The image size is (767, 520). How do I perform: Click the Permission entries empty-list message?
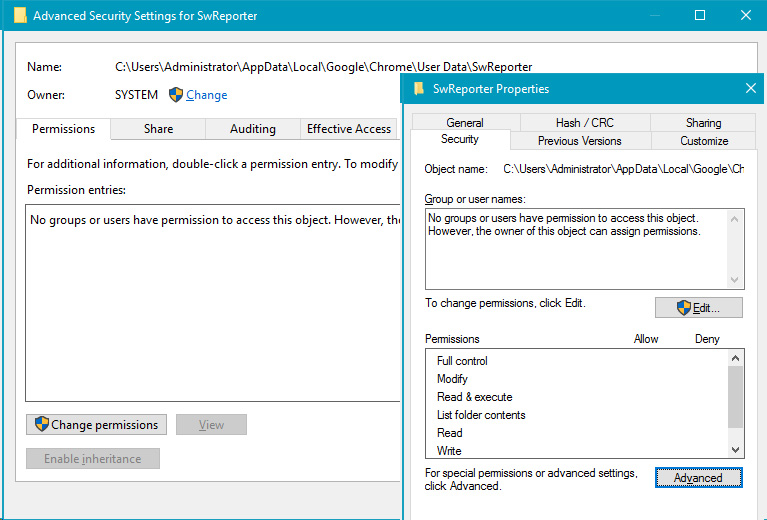[215, 220]
